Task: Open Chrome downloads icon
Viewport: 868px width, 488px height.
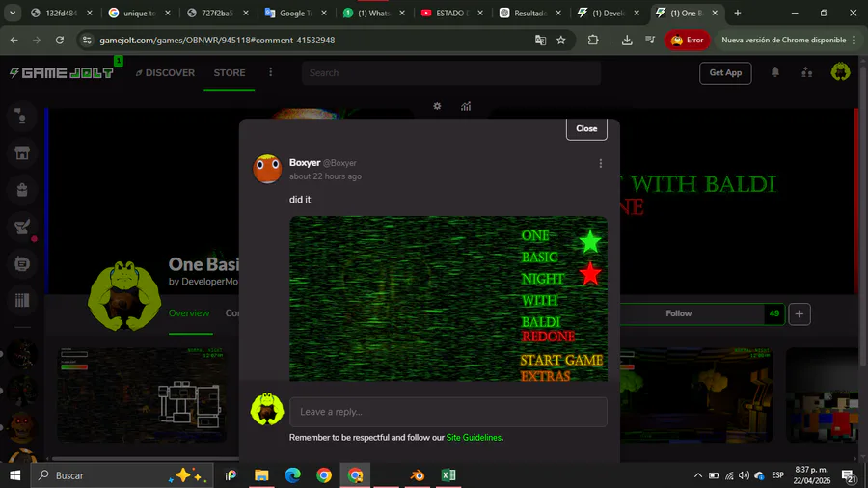Action: point(627,40)
